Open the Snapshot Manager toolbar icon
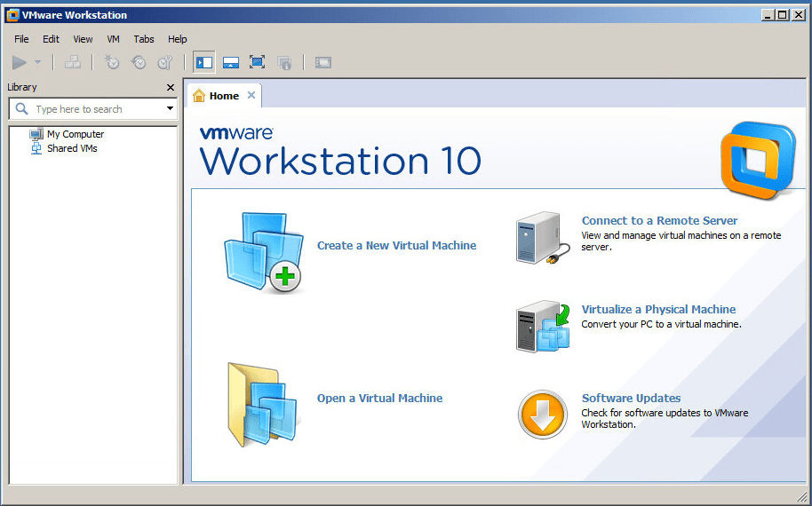 click(x=164, y=63)
